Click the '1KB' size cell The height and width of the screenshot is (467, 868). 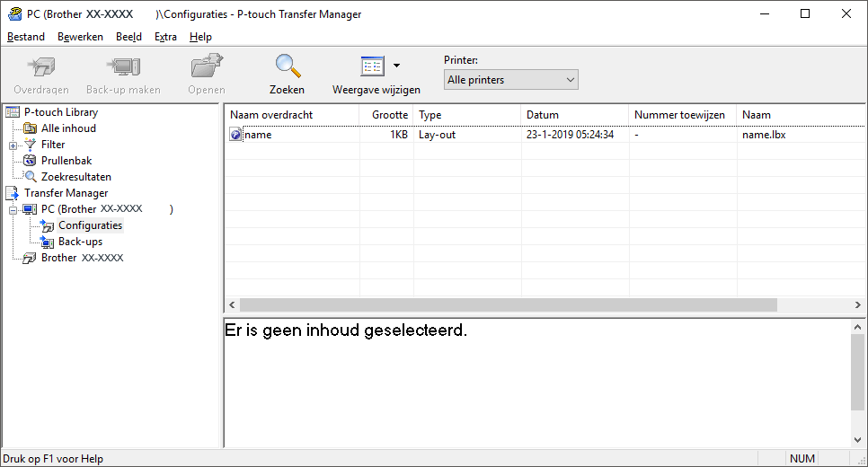coord(399,135)
